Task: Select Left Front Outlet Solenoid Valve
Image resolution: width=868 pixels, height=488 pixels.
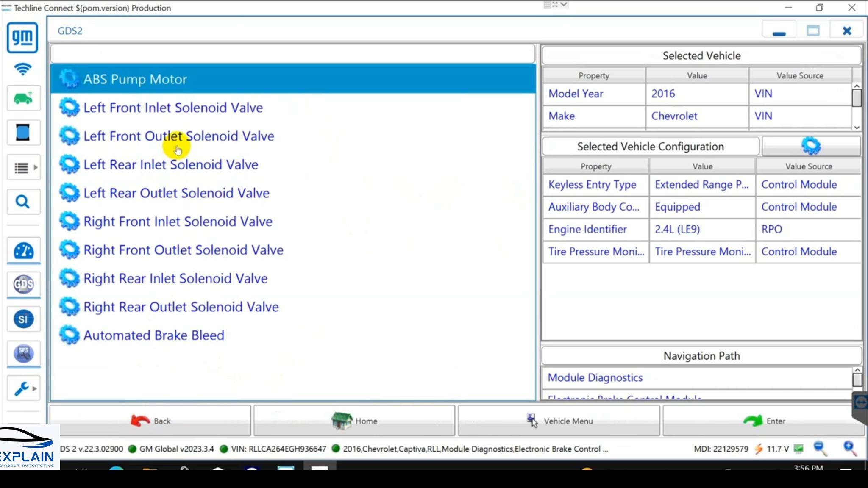Action: (293, 136)
